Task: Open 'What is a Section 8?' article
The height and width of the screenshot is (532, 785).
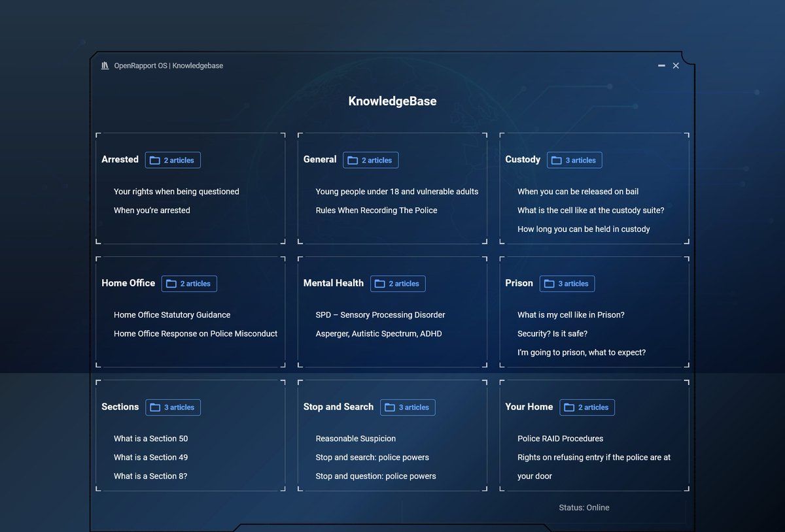Action: click(x=150, y=476)
